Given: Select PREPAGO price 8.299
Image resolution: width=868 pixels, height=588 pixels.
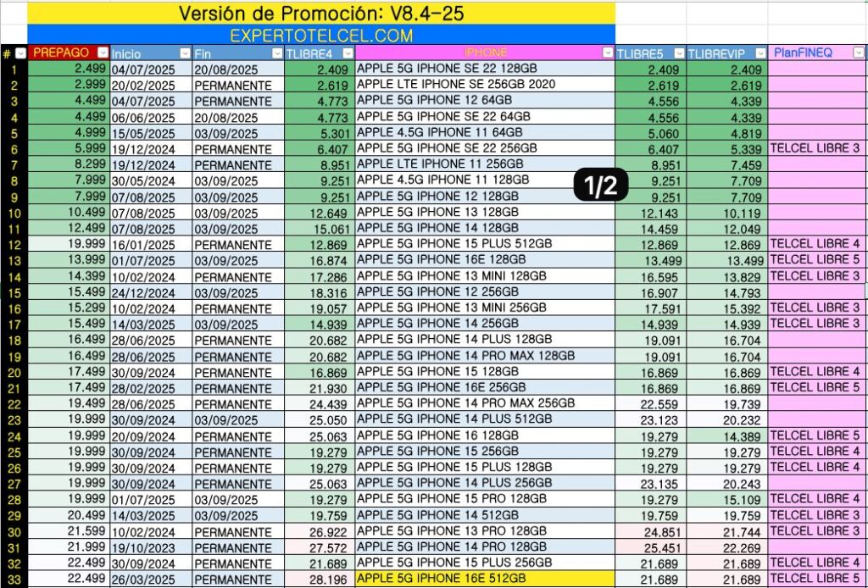Looking at the screenshot, I should coord(69,164).
